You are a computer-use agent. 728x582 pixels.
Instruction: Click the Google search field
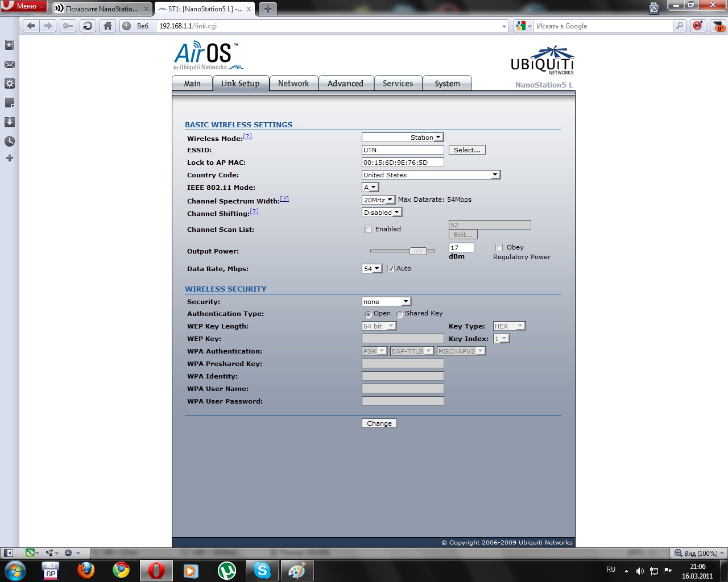coord(603,26)
